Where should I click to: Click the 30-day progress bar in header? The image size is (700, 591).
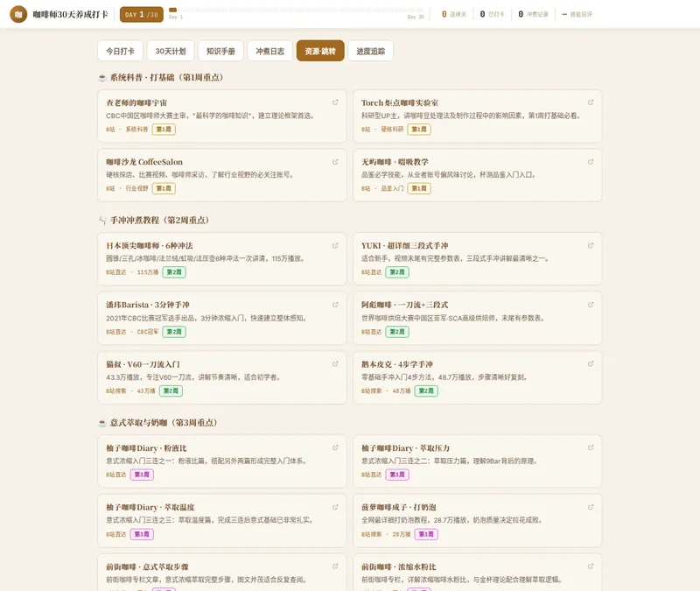pyautogui.click(x=297, y=10)
